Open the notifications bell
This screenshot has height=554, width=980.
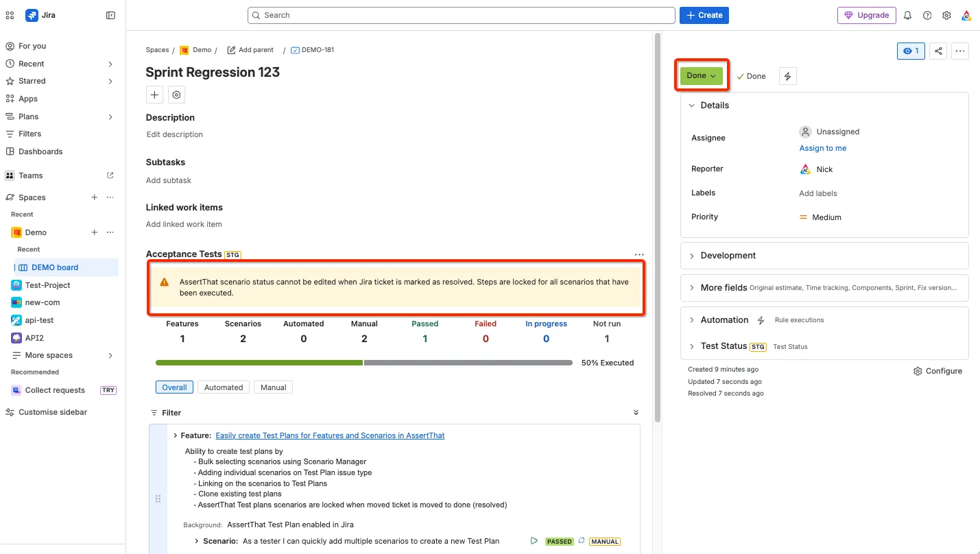[x=907, y=15]
